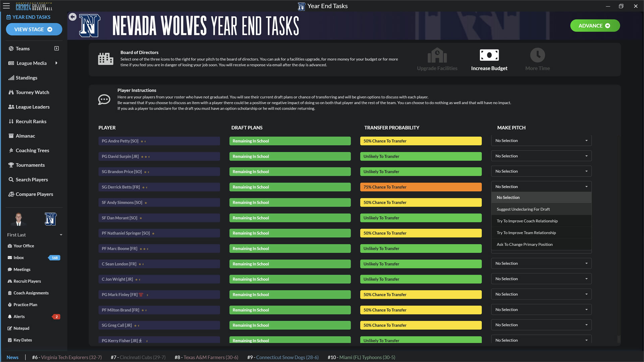Click the Upgrade Facilities building icon
The width and height of the screenshot is (644, 362).
coord(437,55)
